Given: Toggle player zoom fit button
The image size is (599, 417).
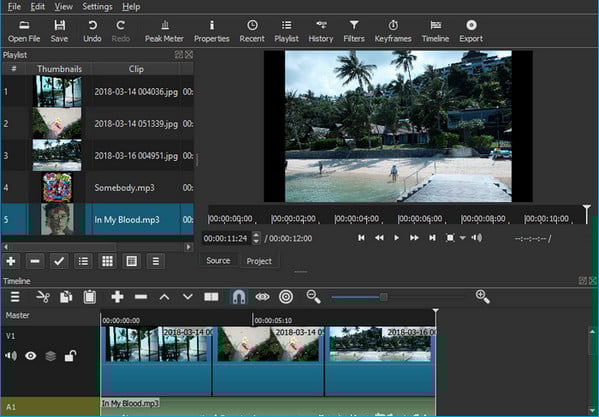Looking at the screenshot, I should [x=450, y=238].
